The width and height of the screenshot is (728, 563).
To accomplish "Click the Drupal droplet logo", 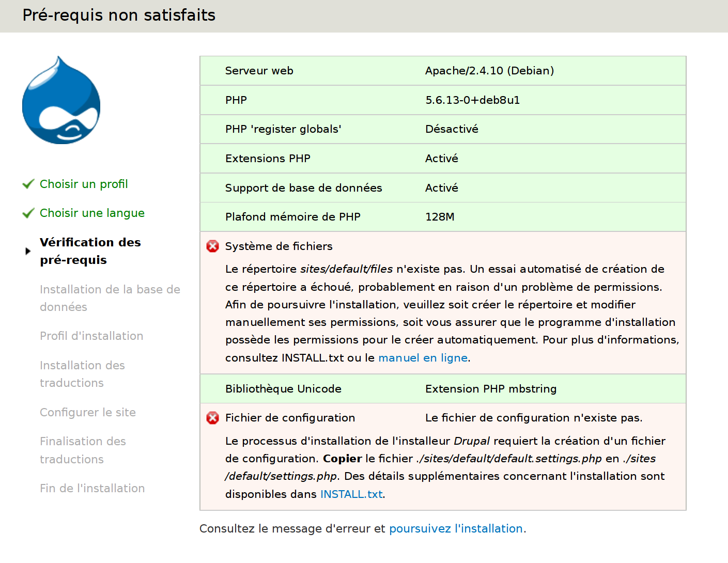I will click(x=61, y=101).
